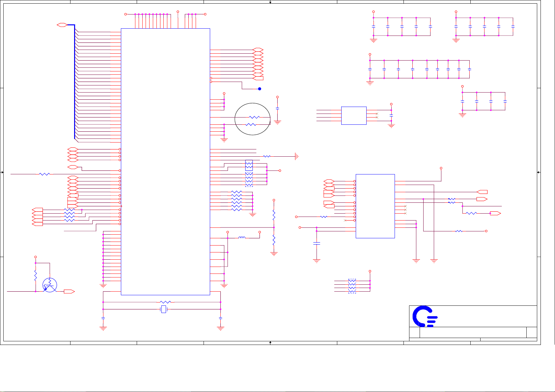Click the load capacitor below crystal's right terminal
Screen dimensions: 555x392
pyautogui.click(x=220, y=318)
